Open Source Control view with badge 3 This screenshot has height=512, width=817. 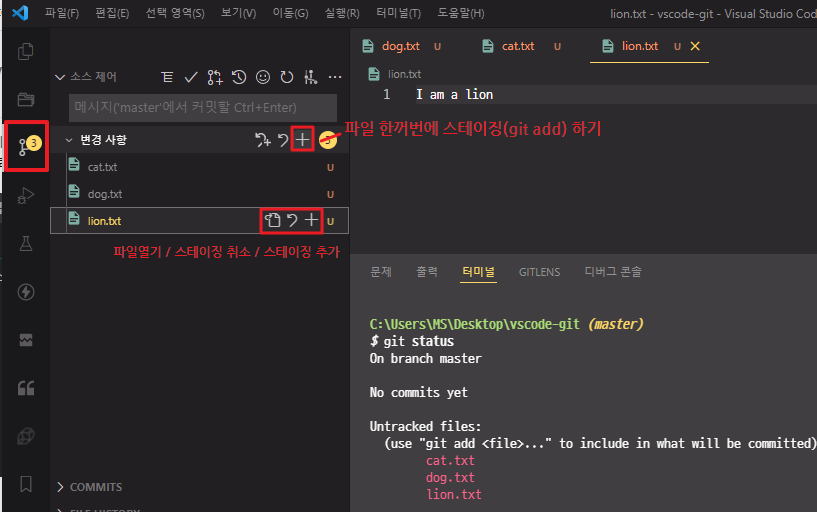point(27,146)
